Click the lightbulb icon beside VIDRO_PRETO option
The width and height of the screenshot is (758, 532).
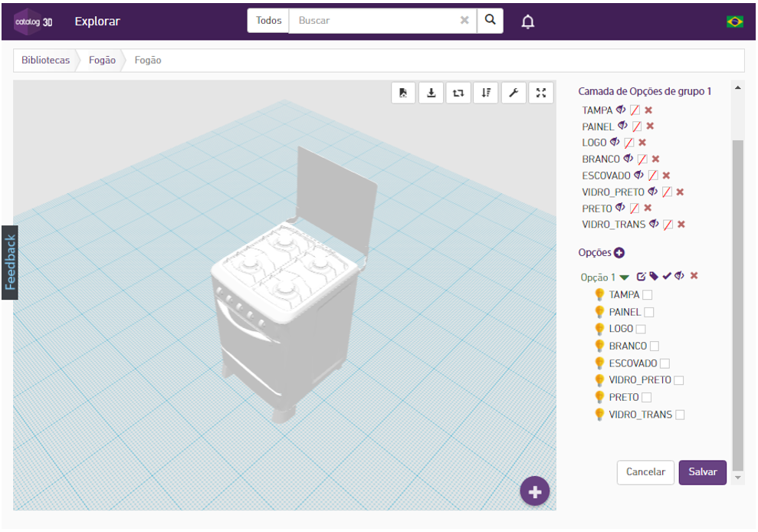click(x=599, y=380)
